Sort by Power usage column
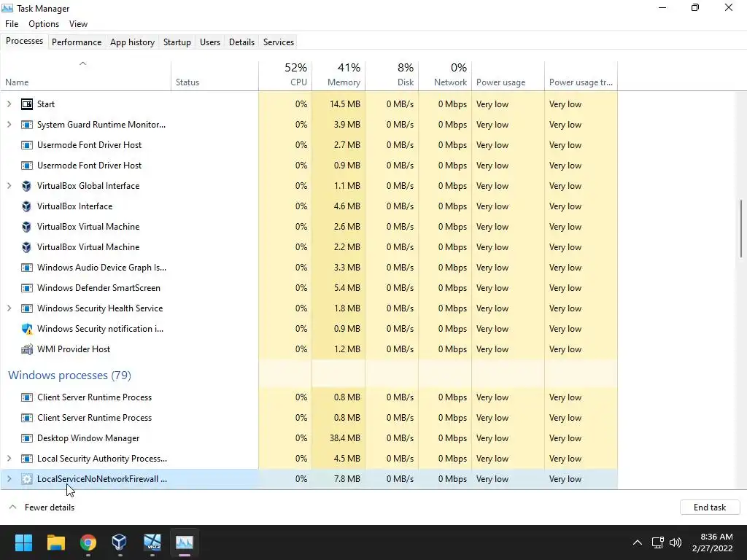 tap(508, 76)
